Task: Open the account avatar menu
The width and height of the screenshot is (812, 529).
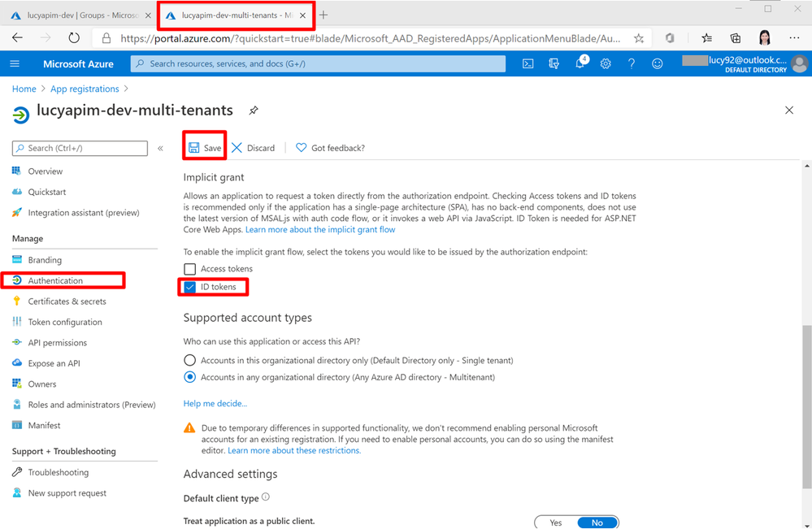Action: point(800,63)
